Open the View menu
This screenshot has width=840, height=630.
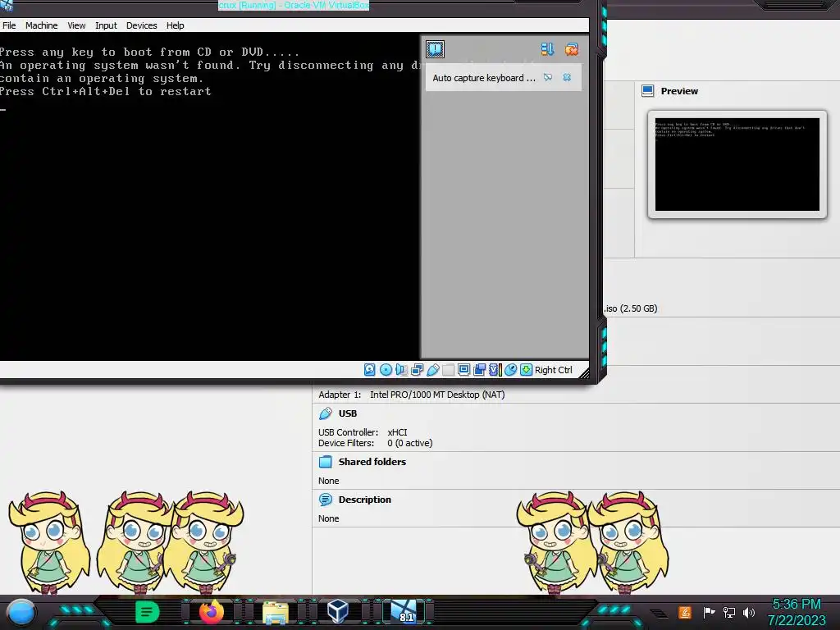point(76,25)
